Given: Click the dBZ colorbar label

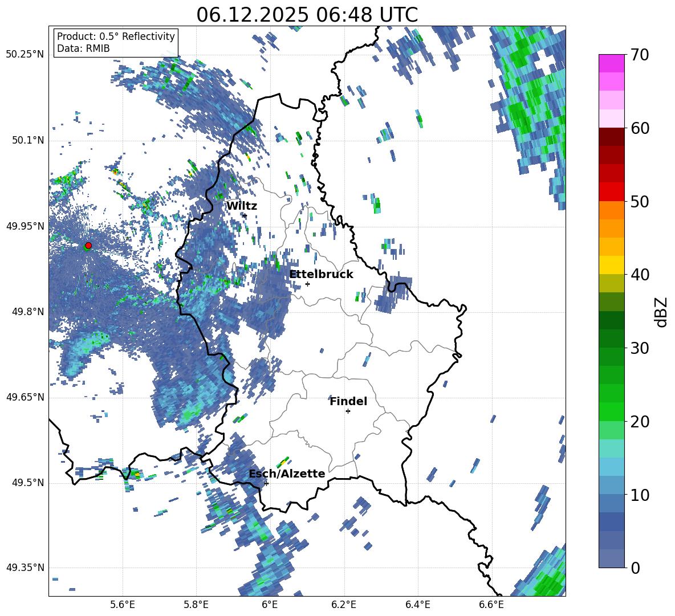Looking at the screenshot, I should point(662,312).
